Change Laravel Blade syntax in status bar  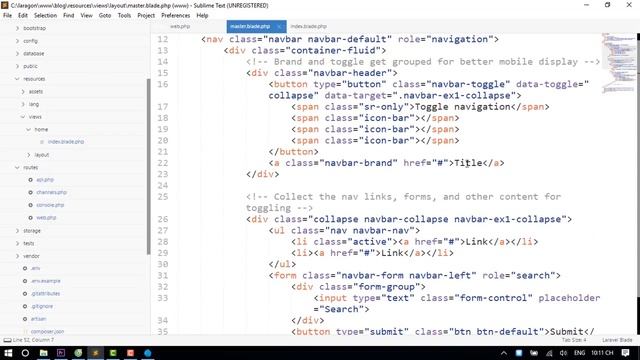point(617,340)
